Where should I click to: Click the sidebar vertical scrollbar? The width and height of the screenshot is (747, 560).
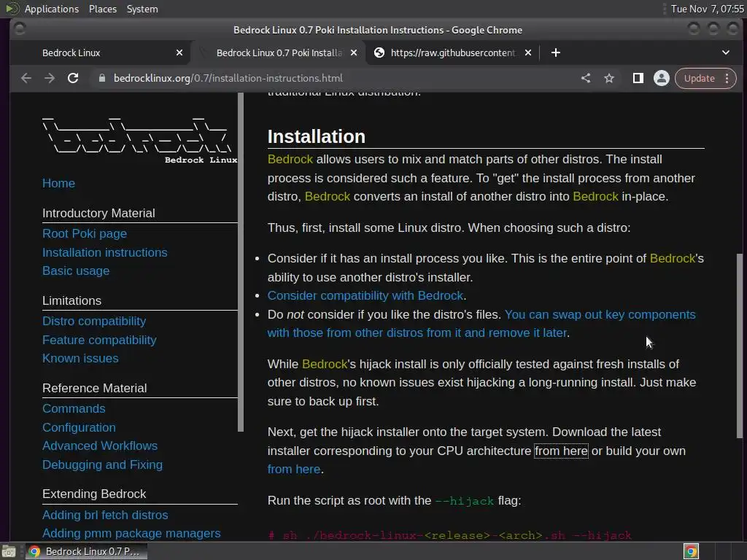pos(241,262)
